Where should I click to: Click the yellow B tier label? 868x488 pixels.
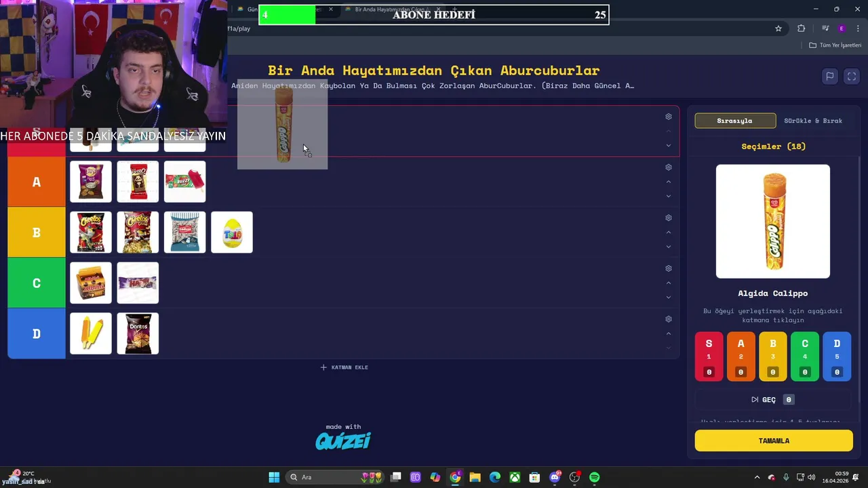(37, 232)
